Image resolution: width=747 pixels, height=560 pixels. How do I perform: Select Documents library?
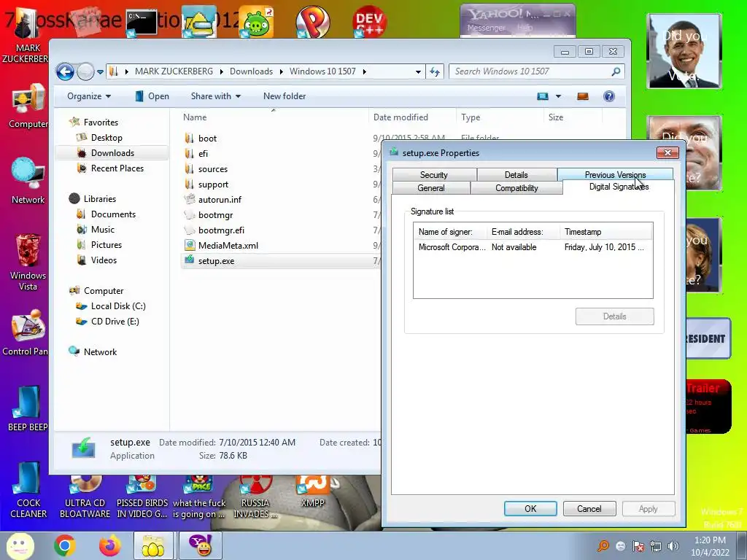pos(113,214)
